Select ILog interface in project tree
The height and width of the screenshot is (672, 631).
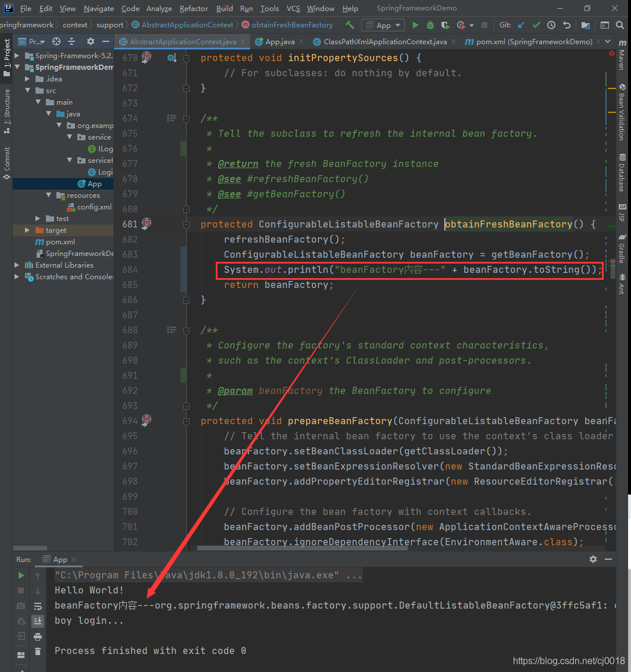pyautogui.click(x=100, y=149)
